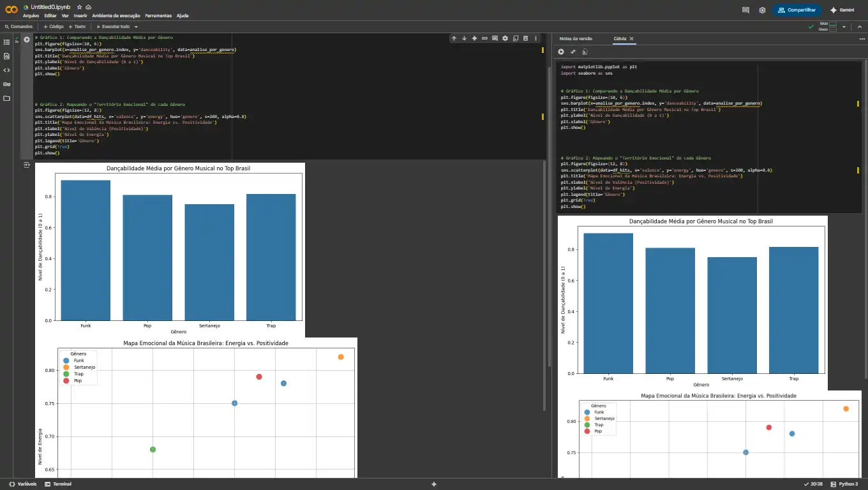Open the Ambiente de execução menu
The image size is (868, 490).
116,15
